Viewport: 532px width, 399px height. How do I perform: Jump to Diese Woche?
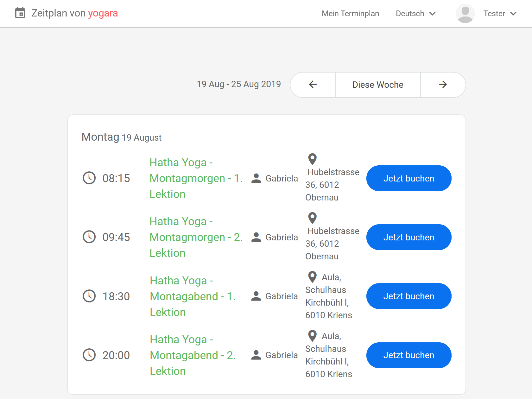click(x=378, y=85)
